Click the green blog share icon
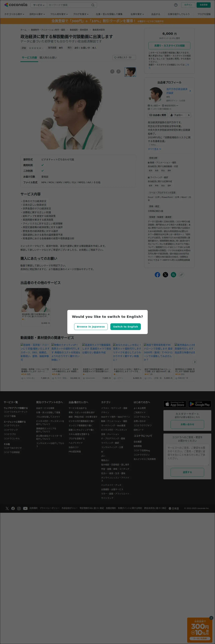 [173, 275]
